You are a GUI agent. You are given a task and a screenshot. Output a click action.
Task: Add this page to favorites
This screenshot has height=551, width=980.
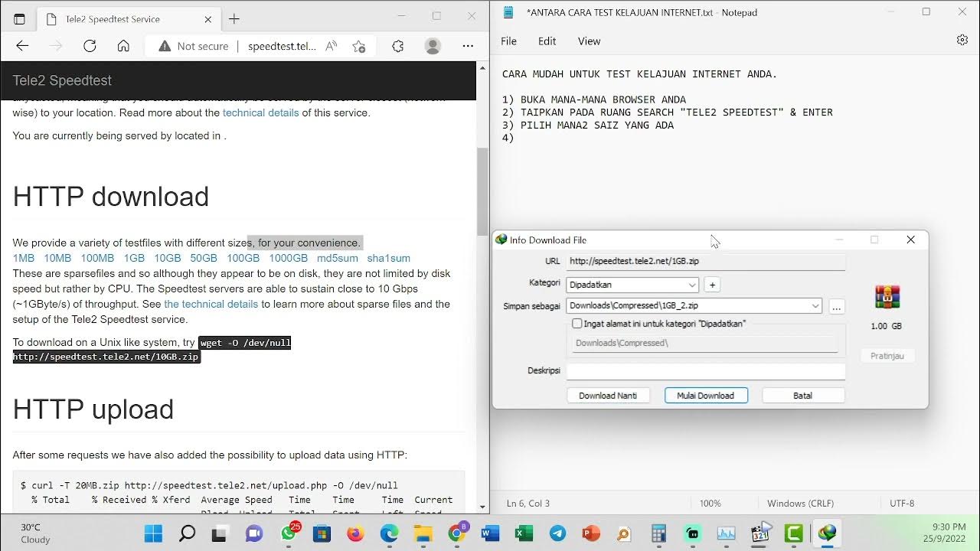[358, 47]
